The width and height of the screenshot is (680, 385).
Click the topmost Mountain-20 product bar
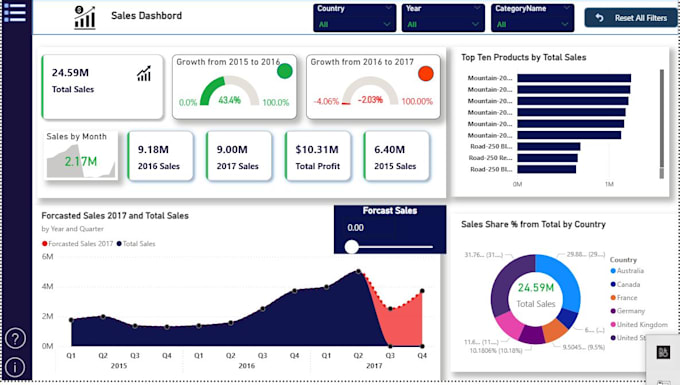click(574, 78)
